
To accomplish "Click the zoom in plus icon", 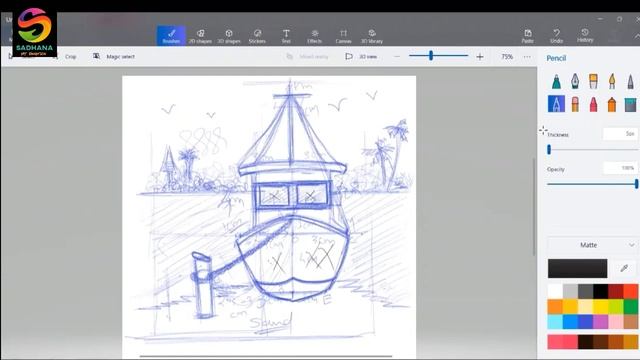I will 480,57.
